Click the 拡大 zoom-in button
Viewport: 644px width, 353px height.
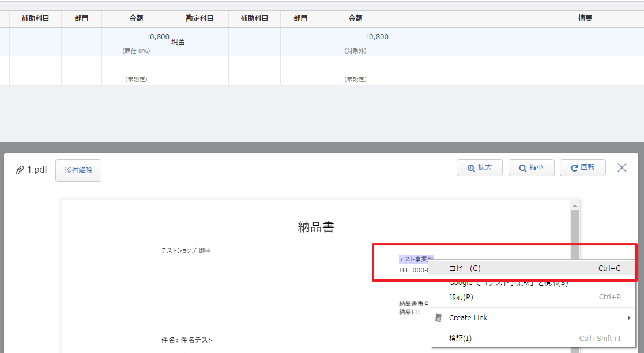(x=479, y=168)
